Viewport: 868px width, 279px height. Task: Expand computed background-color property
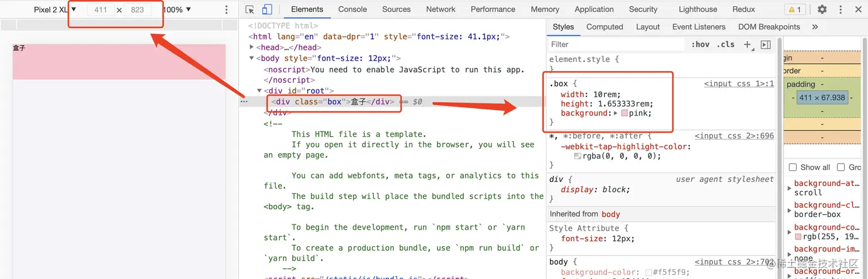point(790,232)
